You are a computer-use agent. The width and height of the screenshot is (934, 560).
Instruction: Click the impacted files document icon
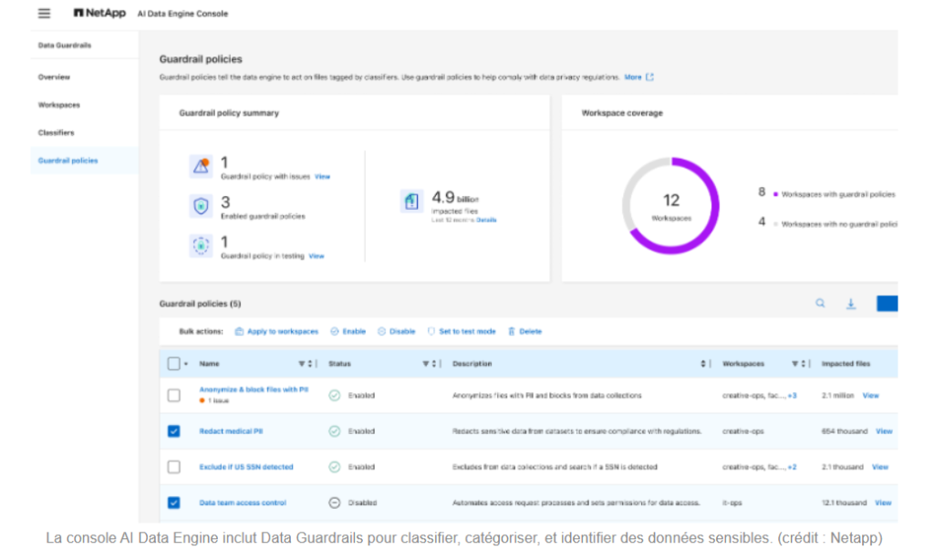tap(411, 202)
